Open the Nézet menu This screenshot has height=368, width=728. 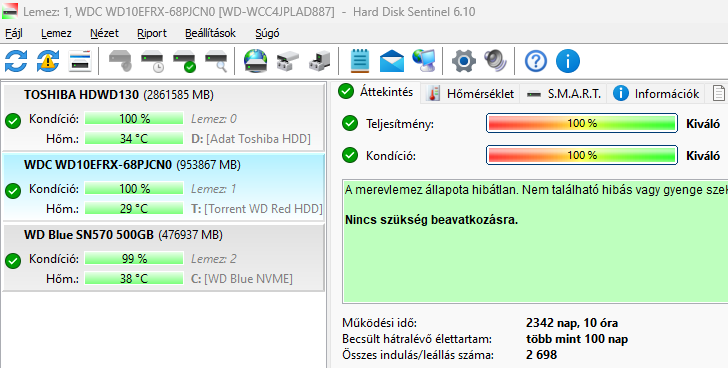[x=104, y=33]
